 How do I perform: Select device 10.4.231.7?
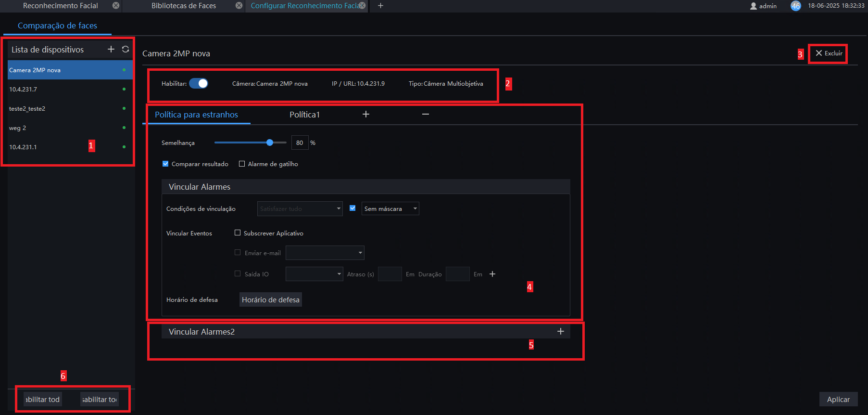pos(70,89)
